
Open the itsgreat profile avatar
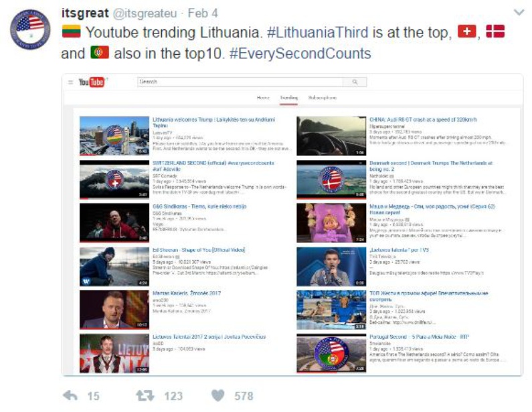(x=30, y=29)
